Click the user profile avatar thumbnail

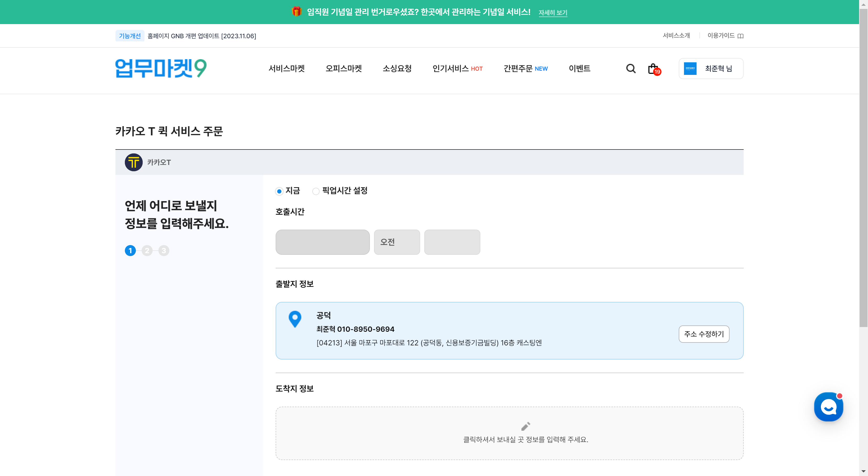click(x=690, y=68)
